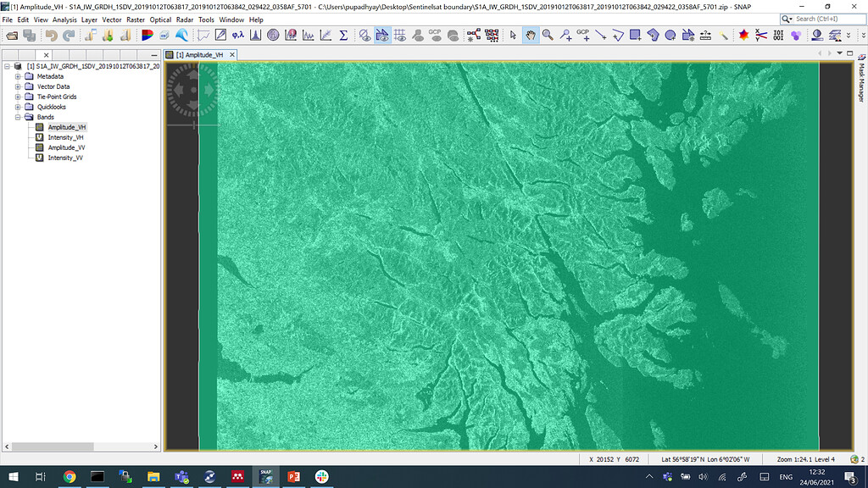The width and height of the screenshot is (868, 488).
Task: Click the rotation wheel navigation overlay
Action: tap(193, 91)
